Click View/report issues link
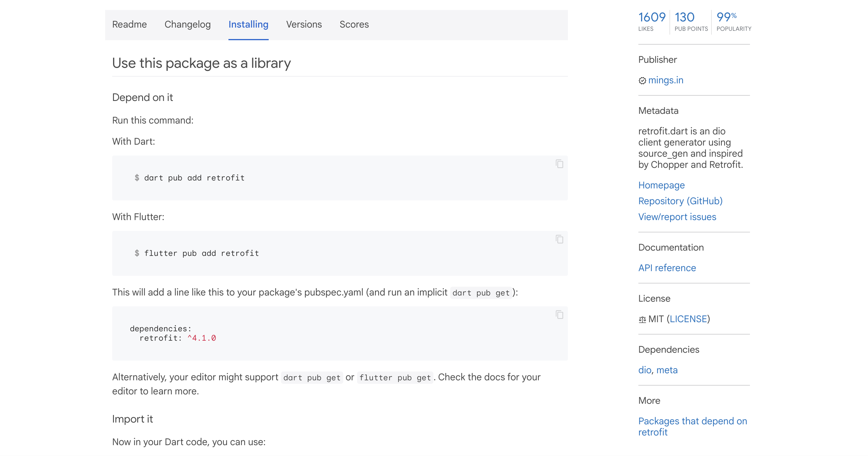 [x=677, y=217]
